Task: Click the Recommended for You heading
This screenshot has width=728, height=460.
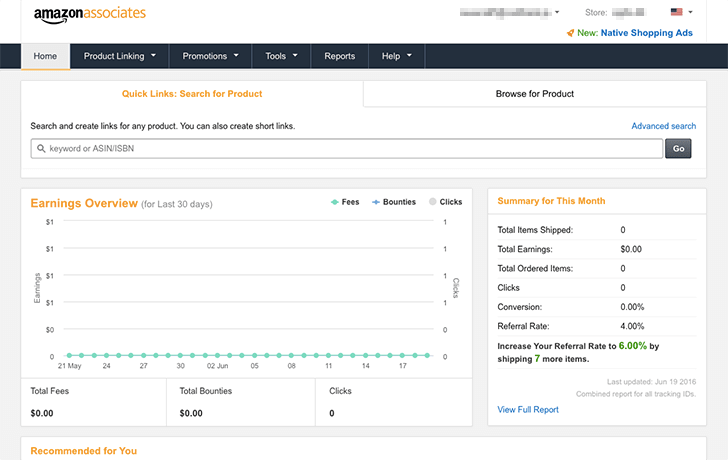Action: (84, 451)
